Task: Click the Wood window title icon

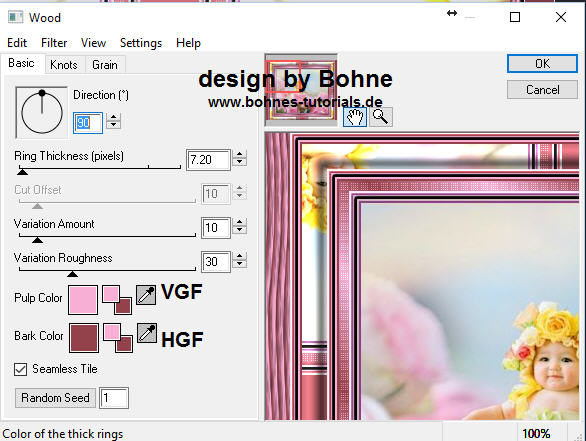Action: coord(16,17)
